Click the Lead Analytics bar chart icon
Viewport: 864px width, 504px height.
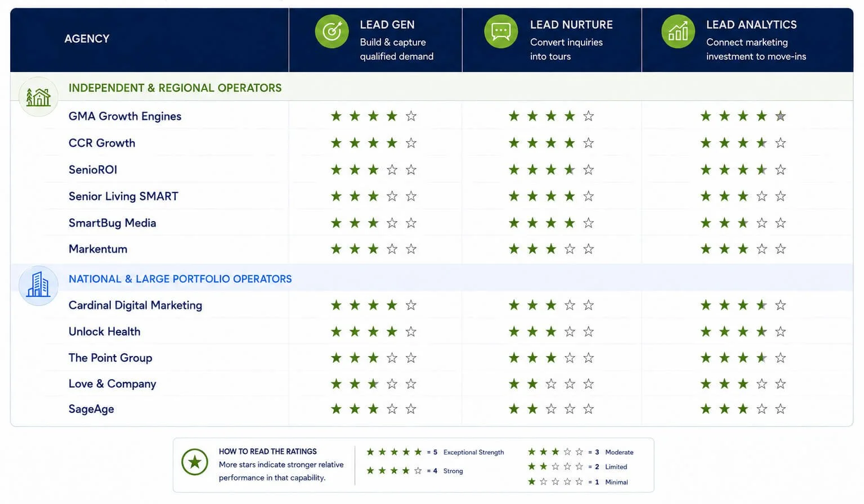tap(678, 31)
